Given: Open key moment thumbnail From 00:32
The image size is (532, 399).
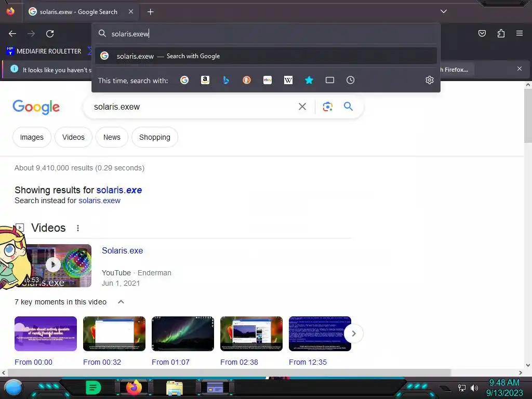Looking at the screenshot, I should 114,334.
